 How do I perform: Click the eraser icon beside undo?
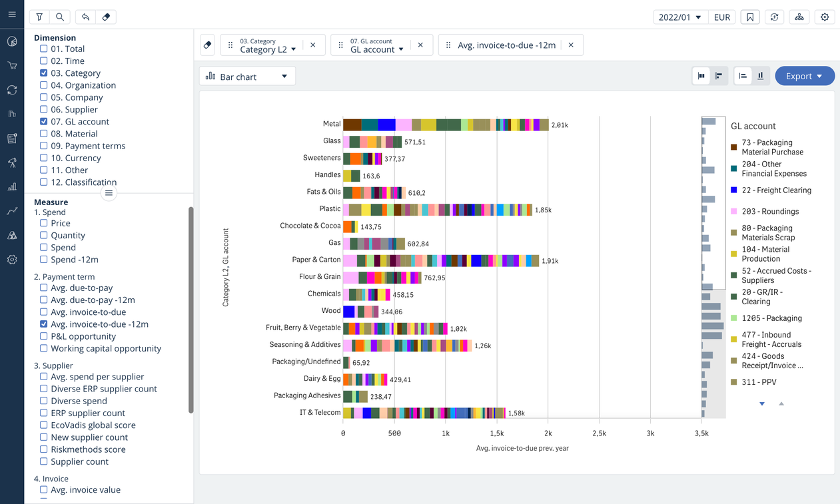coord(106,17)
